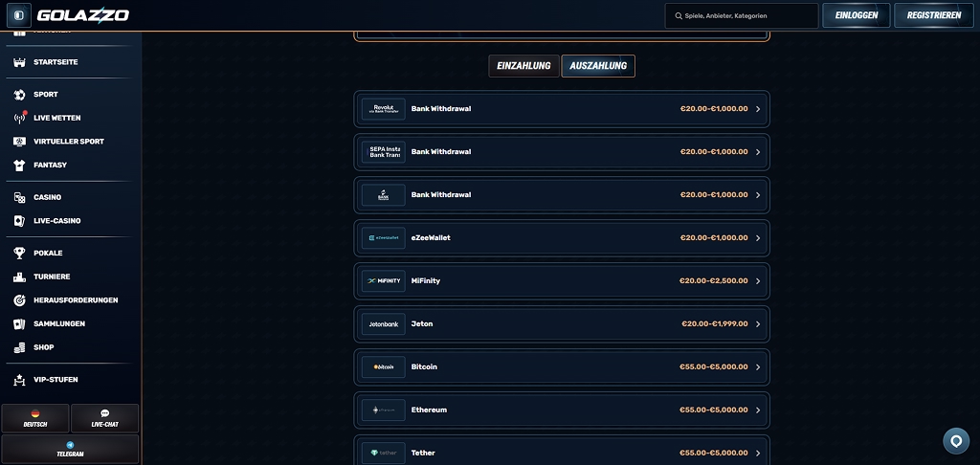
Task: Click the Bitcoin method name
Action: pyautogui.click(x=424, y=367)
